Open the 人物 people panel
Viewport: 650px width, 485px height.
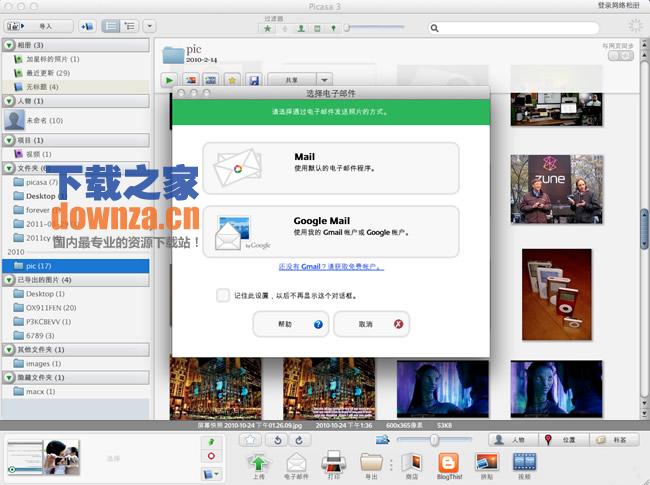513,440
